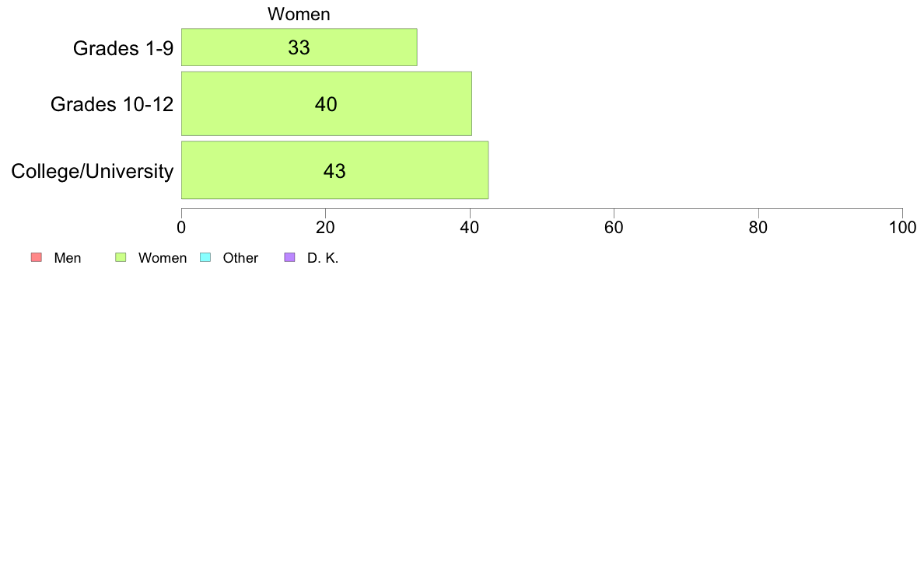Click the 0 tick on the x-axis
Viewport: 924px width, 572px height.
pyautogui.click(x=181, y=228)
